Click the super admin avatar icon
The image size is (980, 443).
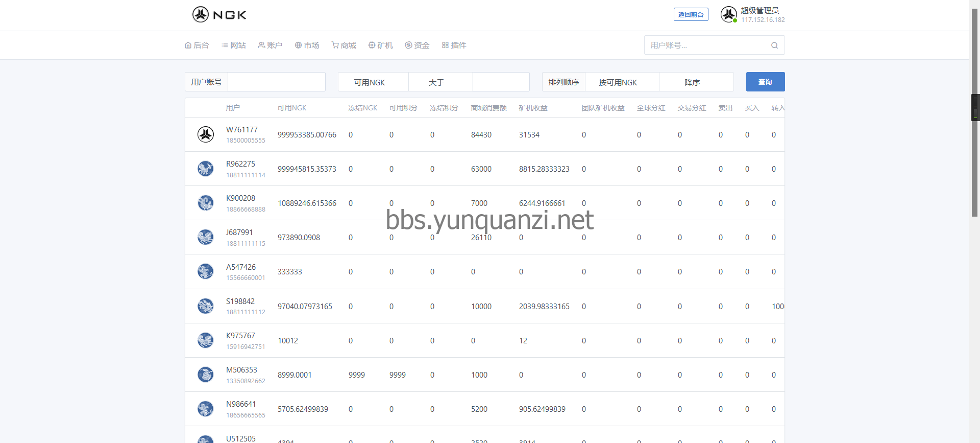tap(728, 14)
